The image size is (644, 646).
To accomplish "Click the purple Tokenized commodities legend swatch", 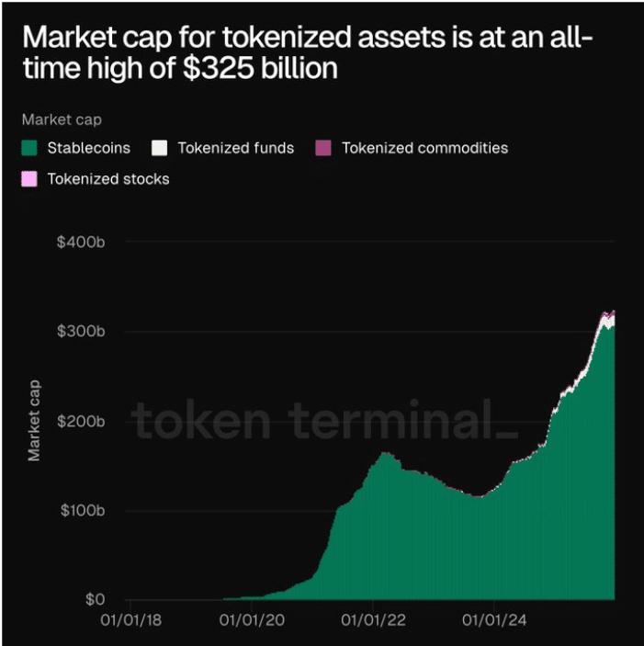I will point(324,148).
